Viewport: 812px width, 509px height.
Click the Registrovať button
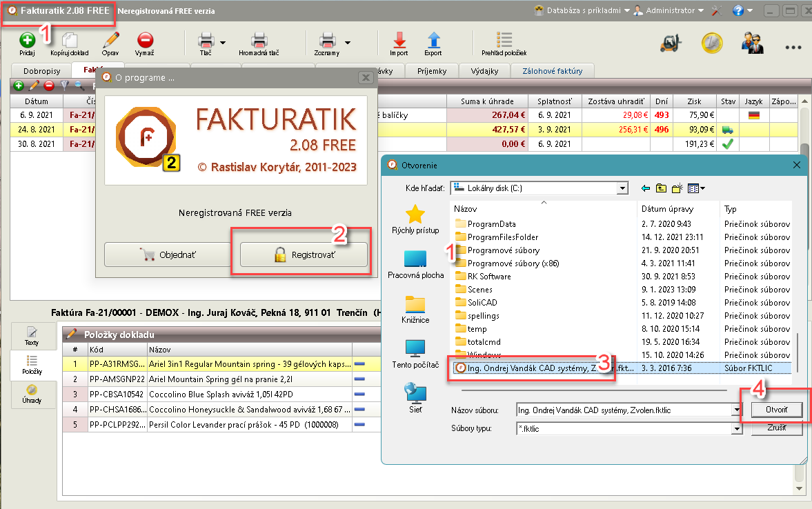tap(304, 254)
